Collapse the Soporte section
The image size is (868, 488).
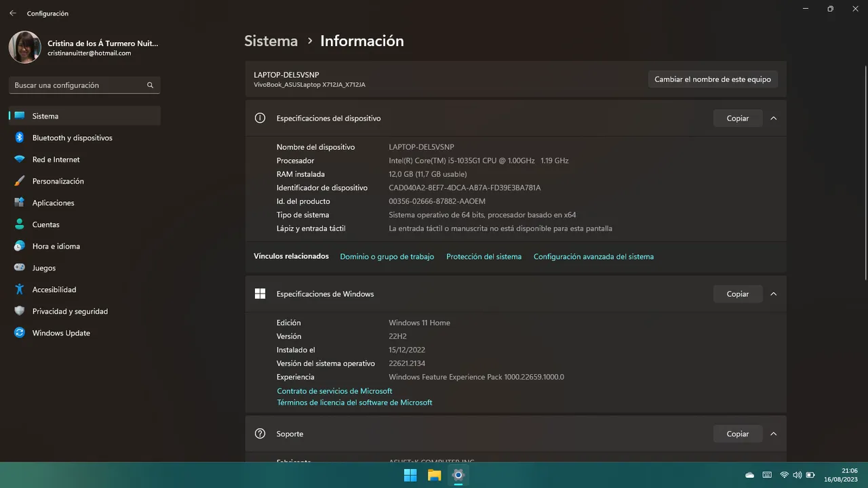(x=773, y=434)
